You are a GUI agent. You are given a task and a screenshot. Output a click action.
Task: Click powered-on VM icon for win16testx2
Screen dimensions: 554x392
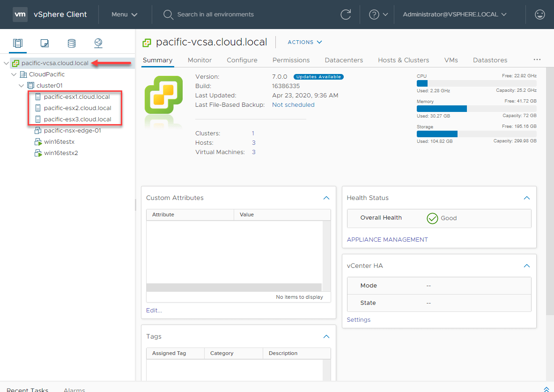(38, 154)
